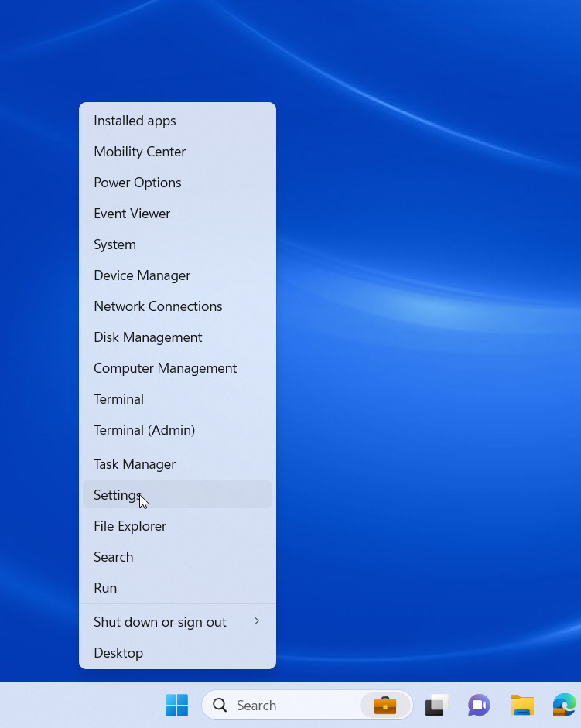Open Terminal (Admin)
The width and height of the screenshot is (581, 728).
click(144, 430)
